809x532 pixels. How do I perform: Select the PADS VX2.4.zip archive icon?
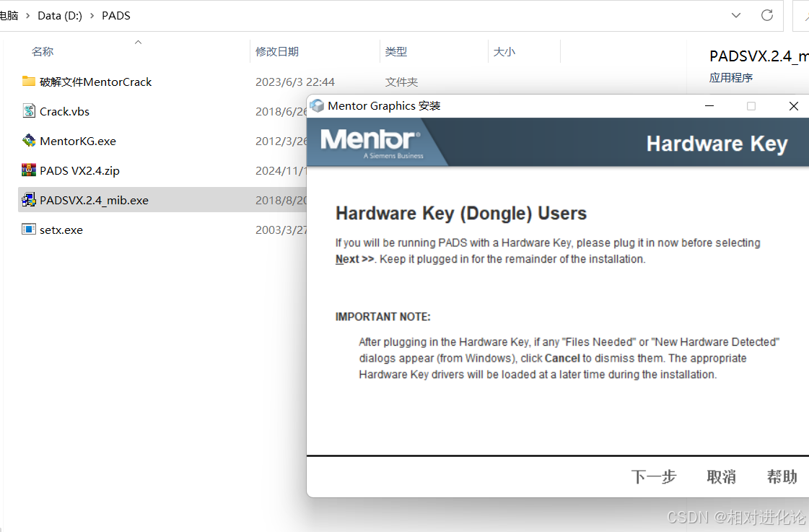pyautogui.click(x=29, y=170)
